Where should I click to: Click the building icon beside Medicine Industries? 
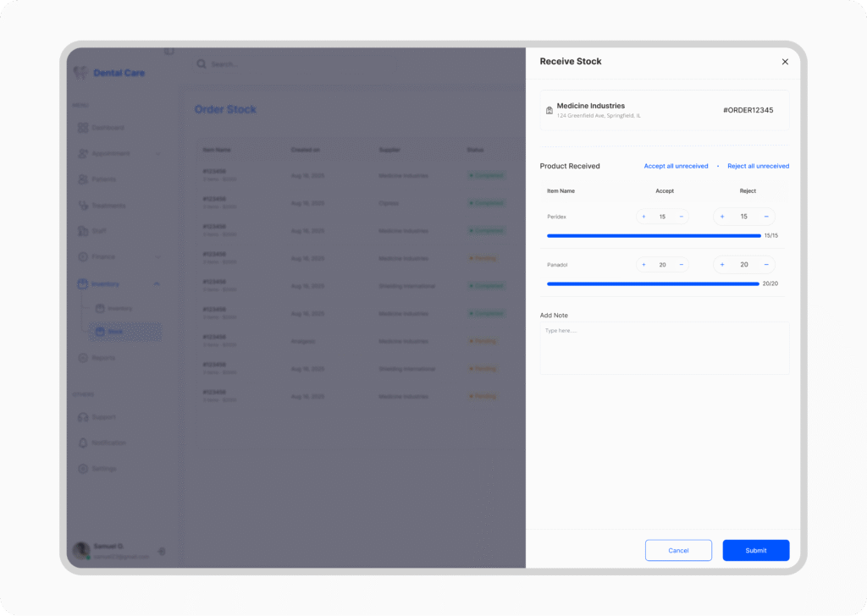[549, 110]
